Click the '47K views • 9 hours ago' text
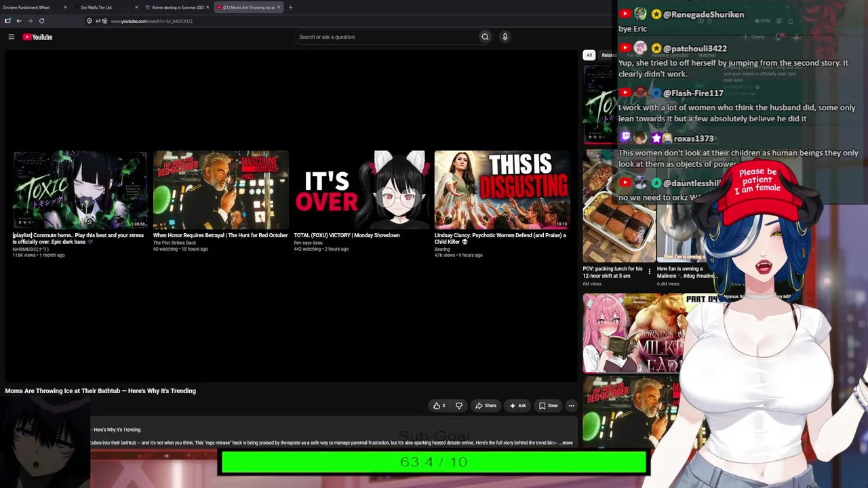The image size is (868, 488). tap(458, 256)
